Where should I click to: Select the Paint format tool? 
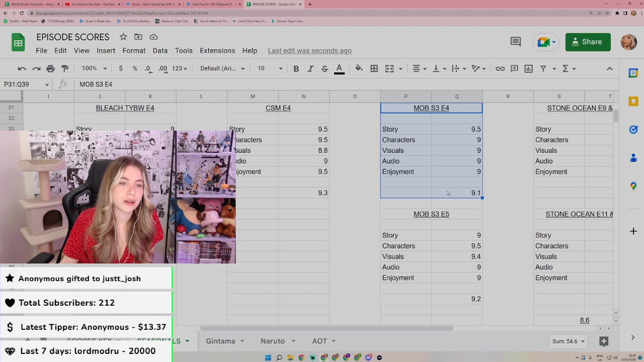[x=65, y=68]
